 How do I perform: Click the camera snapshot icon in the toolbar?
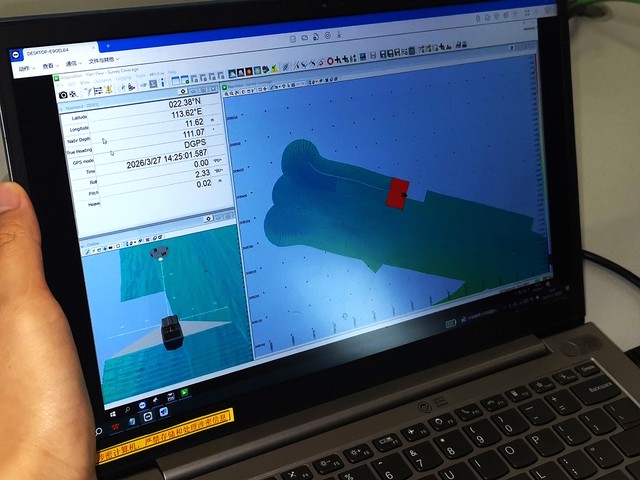click(x=63, y=94)
